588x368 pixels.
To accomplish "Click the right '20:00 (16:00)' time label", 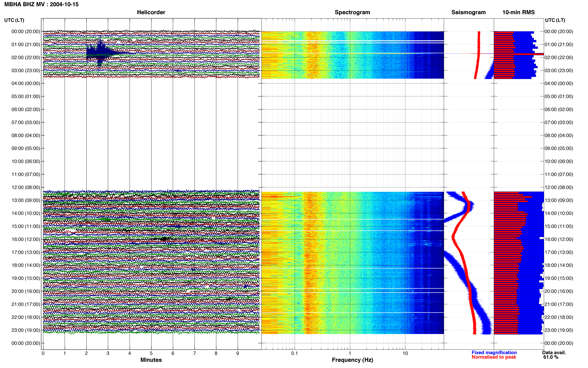I will [559, 291].
